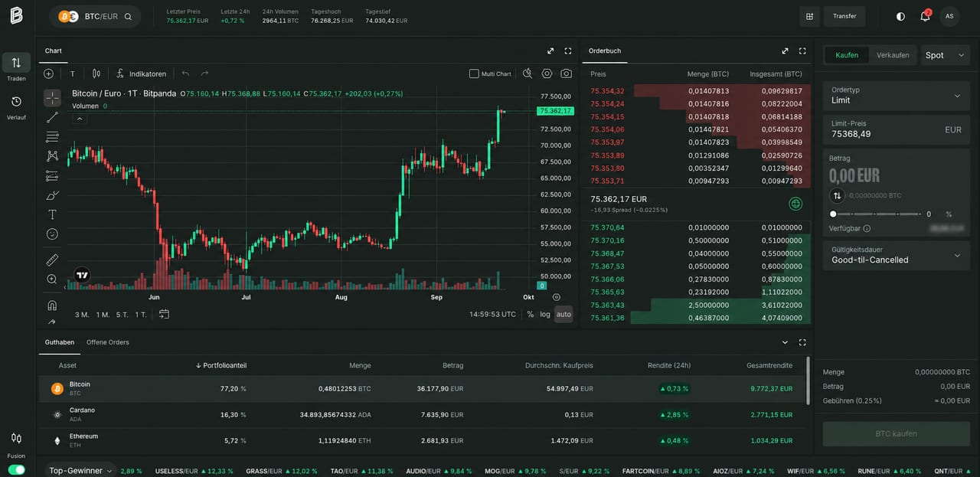Screen dimensions: 980x477
Task: Set the chart range to 3 M.
Action: (82, 315)
